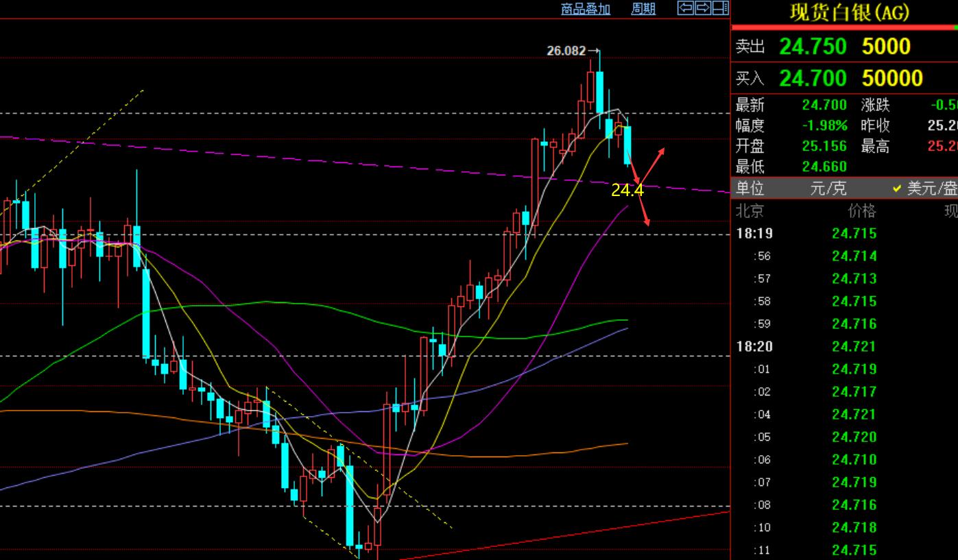Select the :59 tick price 24.716

click(854, 324)
